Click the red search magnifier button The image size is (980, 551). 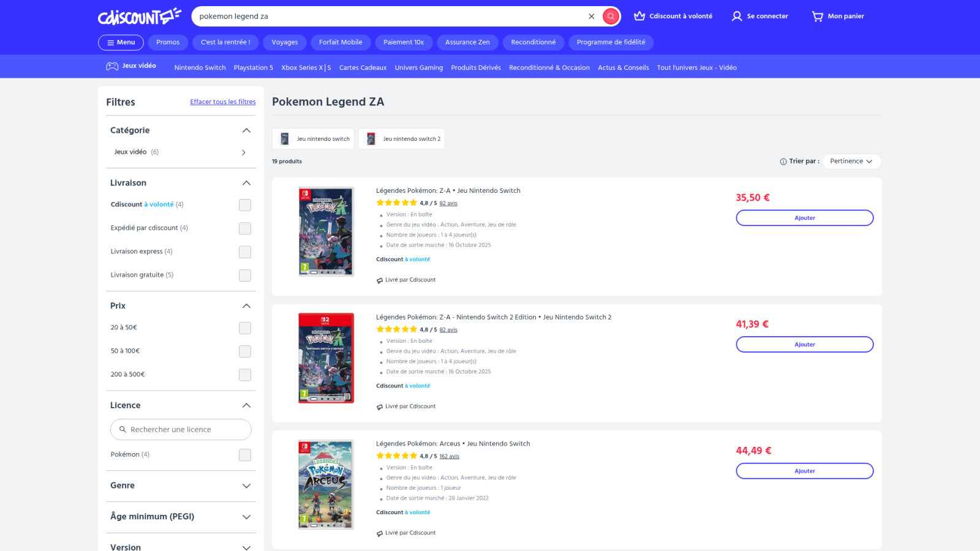611,17
